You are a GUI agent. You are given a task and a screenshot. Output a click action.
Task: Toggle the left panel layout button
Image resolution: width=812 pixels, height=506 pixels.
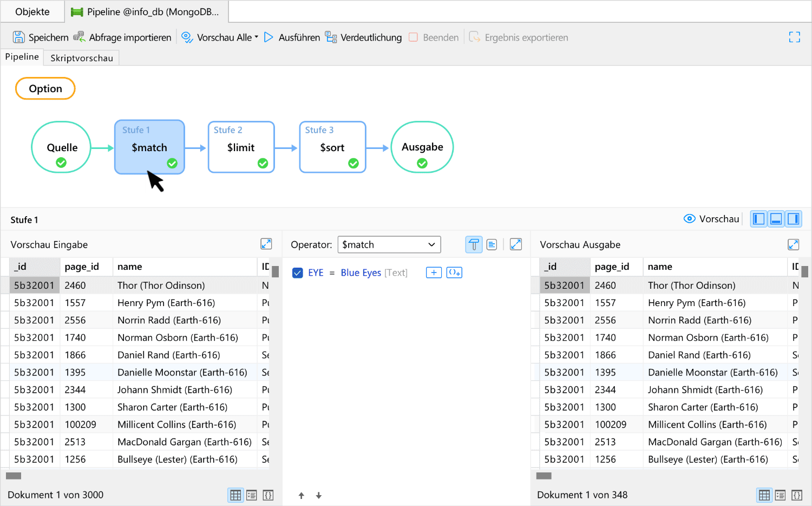pos(758,219)
